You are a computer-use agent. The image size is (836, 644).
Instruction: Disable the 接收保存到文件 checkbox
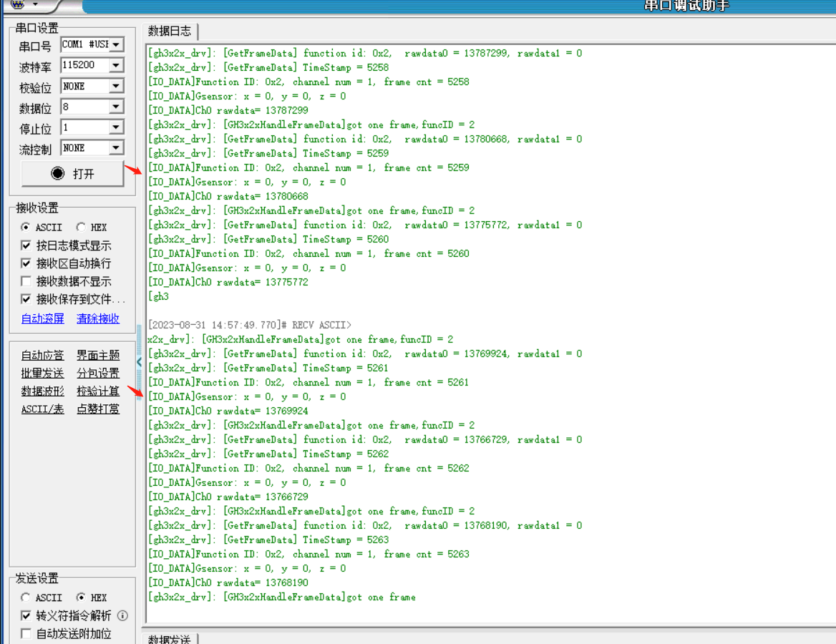click(26, 299)
